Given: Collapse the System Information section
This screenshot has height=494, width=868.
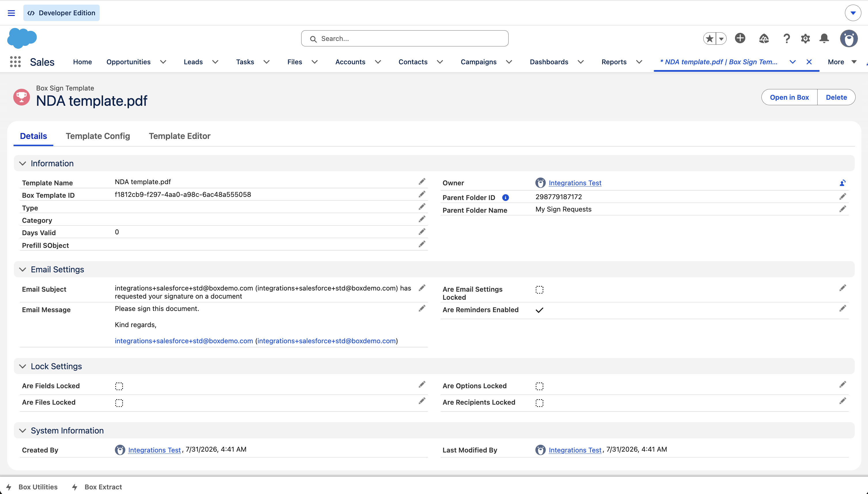Looking at the screenshot, I should 23,431.
